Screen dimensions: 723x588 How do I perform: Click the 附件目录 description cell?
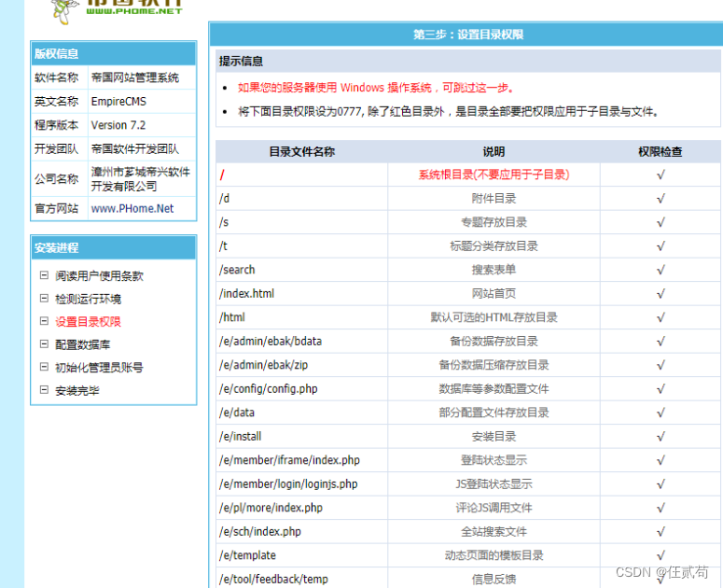tap(494, 199)
